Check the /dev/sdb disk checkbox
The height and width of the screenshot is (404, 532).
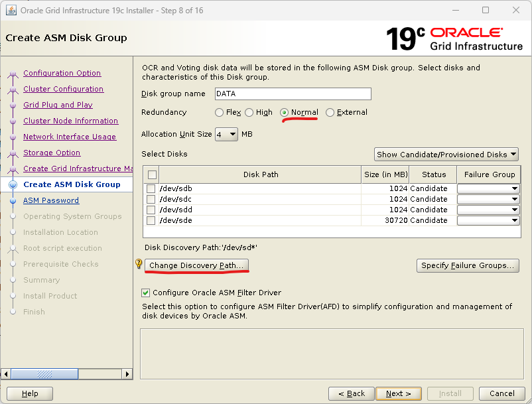pos(151,188)
